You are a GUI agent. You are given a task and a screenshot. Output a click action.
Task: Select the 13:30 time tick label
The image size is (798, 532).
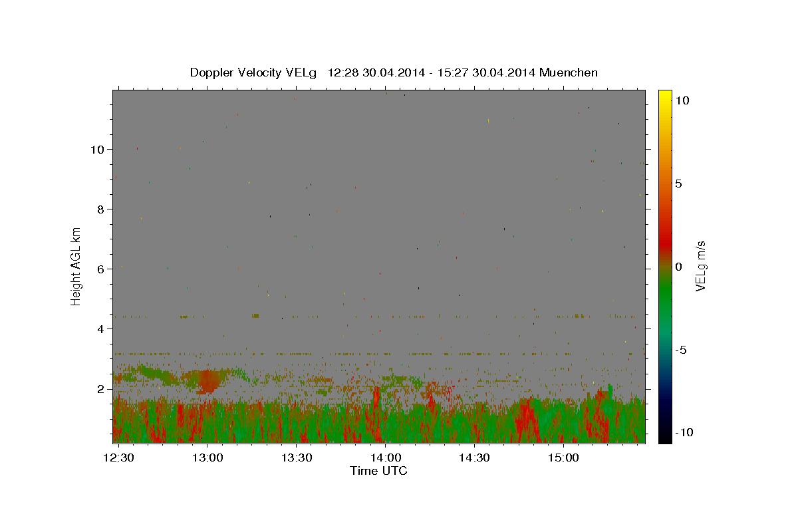[297, 458]
